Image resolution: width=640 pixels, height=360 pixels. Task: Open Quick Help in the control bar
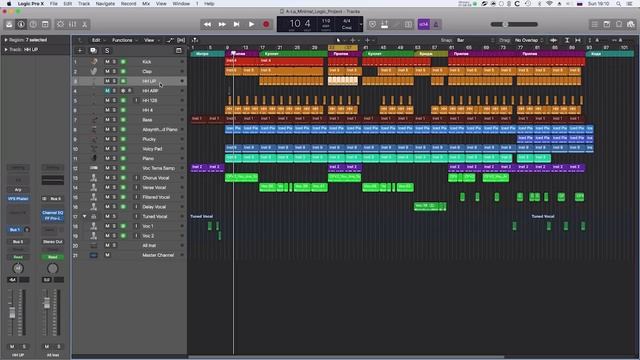pyautogui.click(x=33, y=24)
